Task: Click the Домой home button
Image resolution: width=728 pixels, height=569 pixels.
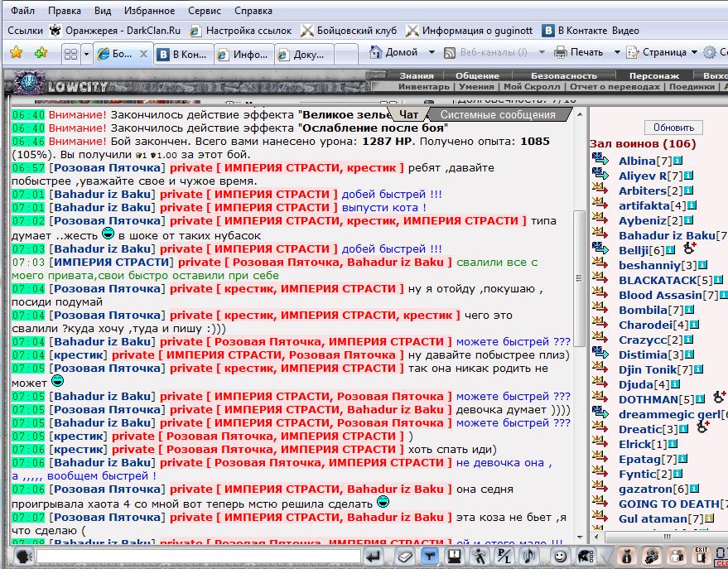Action: tap(393, 52)
